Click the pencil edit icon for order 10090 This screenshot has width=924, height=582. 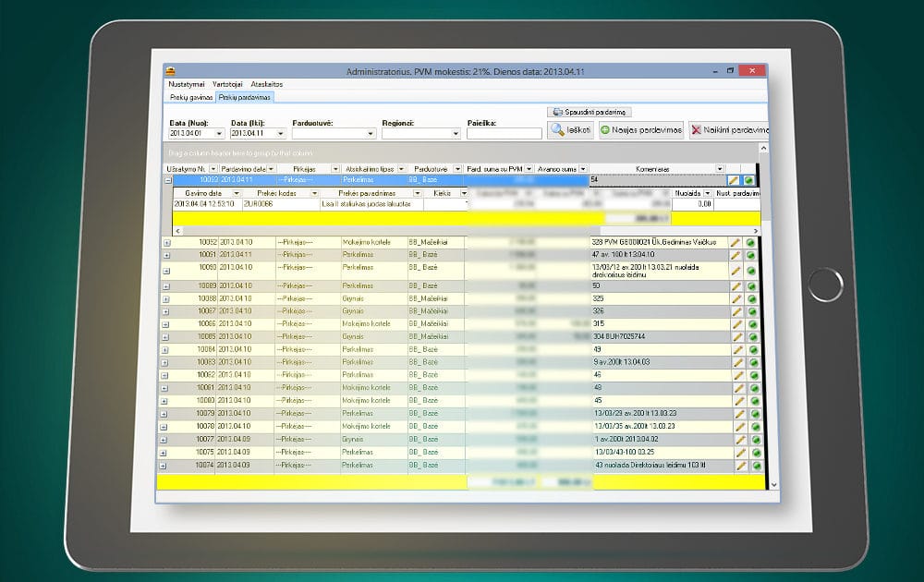[x=736, y=271]
